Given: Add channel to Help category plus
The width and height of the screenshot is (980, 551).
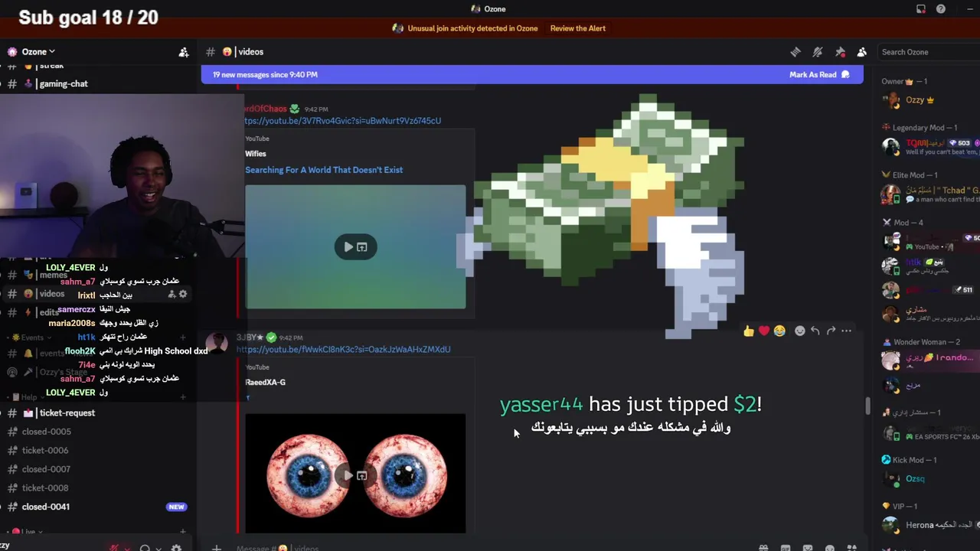Looking at the screenshot, I should click(x=182, y=397).
